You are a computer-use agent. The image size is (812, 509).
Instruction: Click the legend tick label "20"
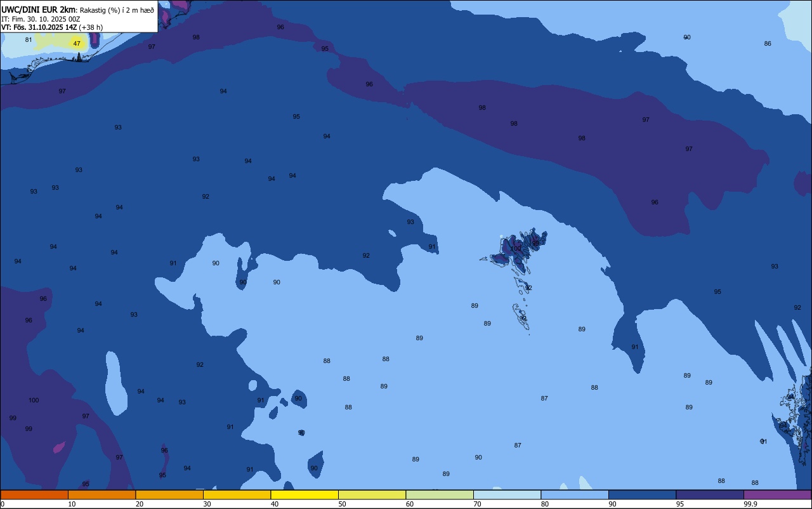(140, 504)
